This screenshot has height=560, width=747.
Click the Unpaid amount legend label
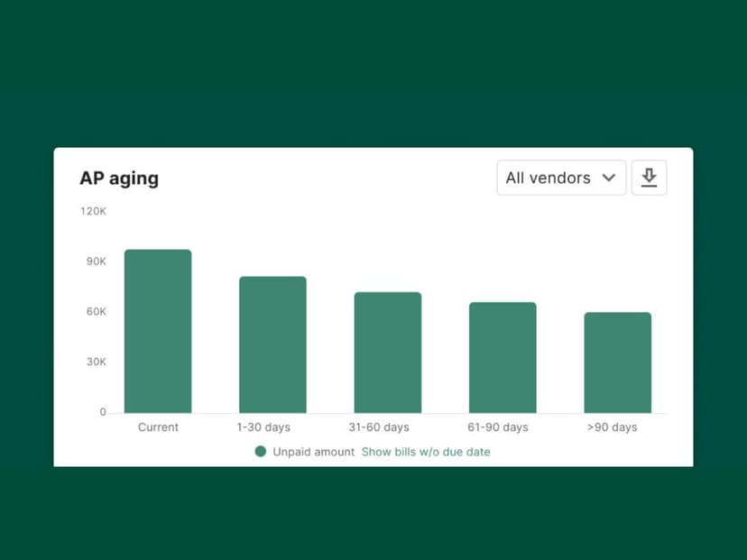(313, 452)
